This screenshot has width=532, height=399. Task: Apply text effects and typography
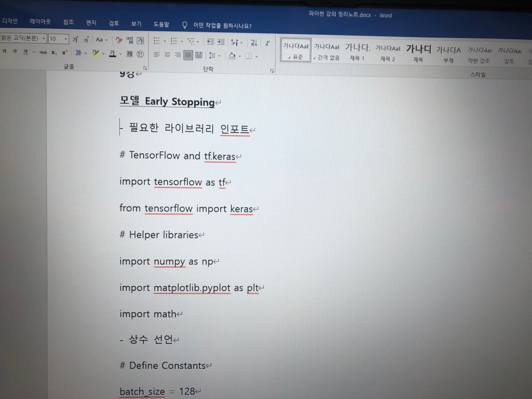(x=78, y=53)
